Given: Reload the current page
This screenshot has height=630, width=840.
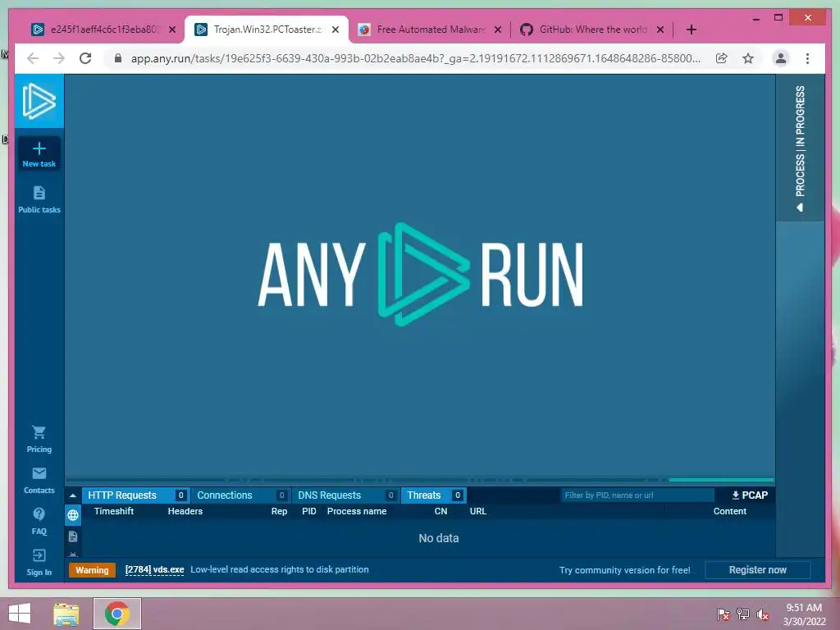Looking at the screenshot, I should pyautogui.click(x=85, y=58).
